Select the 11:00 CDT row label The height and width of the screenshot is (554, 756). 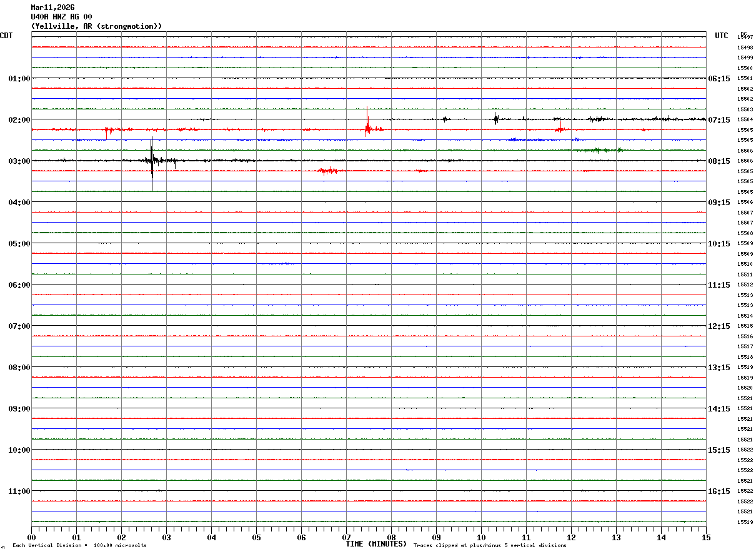[19, 491]
